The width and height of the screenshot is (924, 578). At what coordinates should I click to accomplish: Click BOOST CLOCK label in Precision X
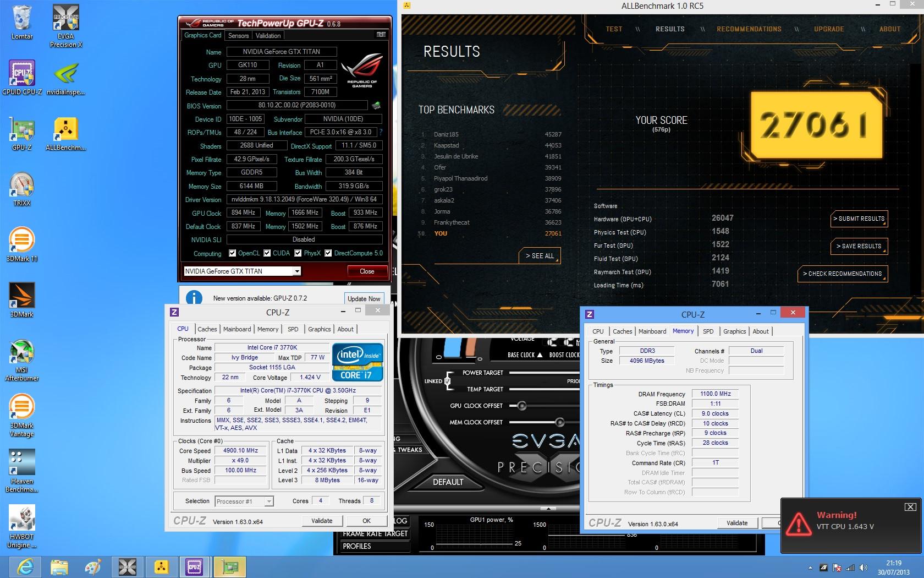pos(564,355)
